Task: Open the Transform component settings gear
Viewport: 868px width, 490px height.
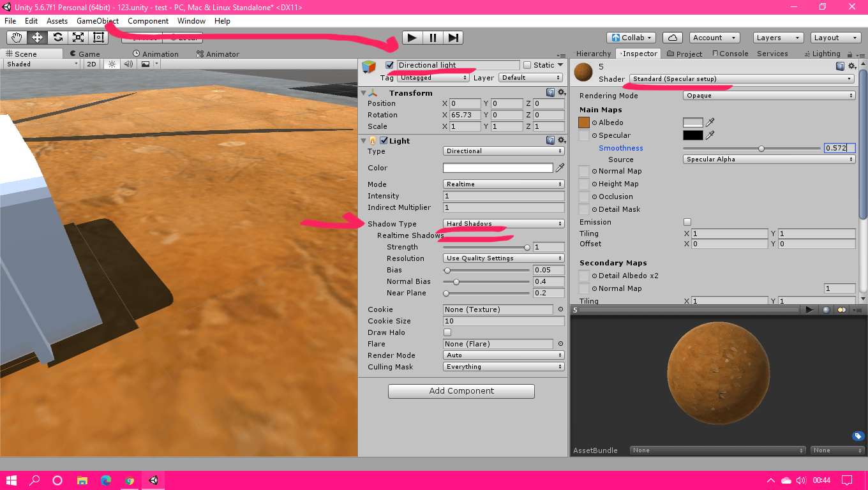Action: pyautogui.click(x=561, y=93)
